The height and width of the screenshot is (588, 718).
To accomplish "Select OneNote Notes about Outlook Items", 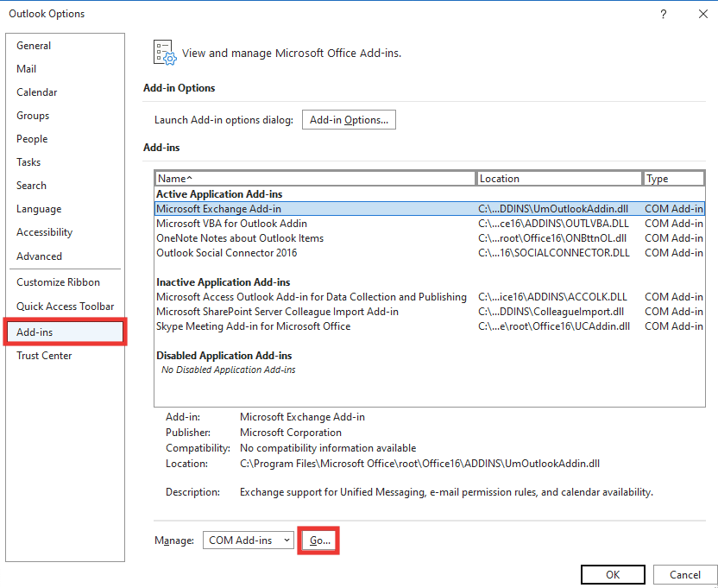I will pos(430,237).
